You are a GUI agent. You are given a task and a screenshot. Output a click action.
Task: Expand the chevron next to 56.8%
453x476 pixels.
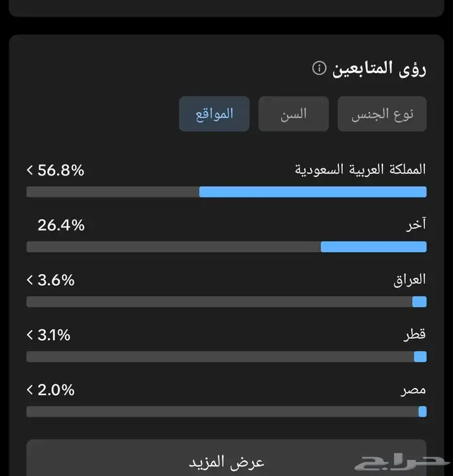tap(30, 171)
